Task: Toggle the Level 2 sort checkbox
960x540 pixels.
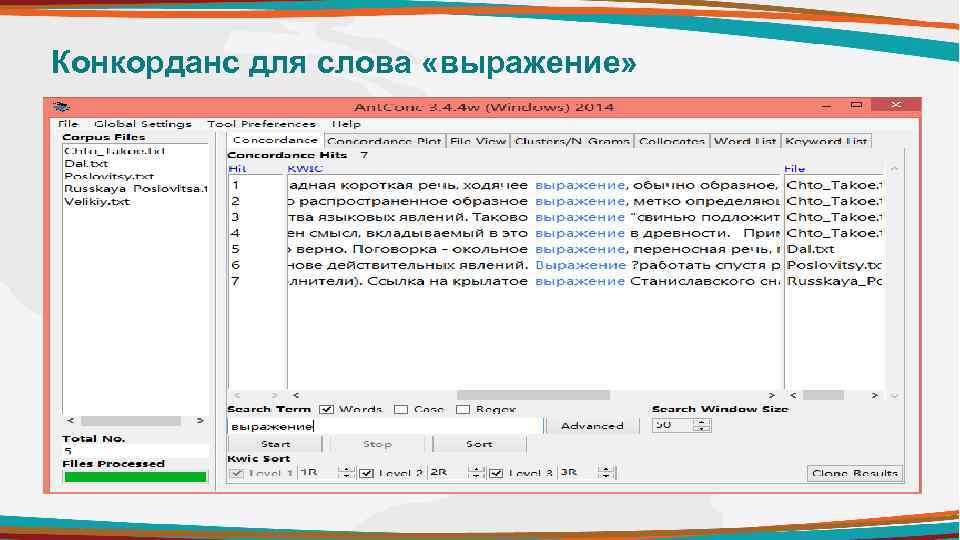Action: tap(366, 473)
